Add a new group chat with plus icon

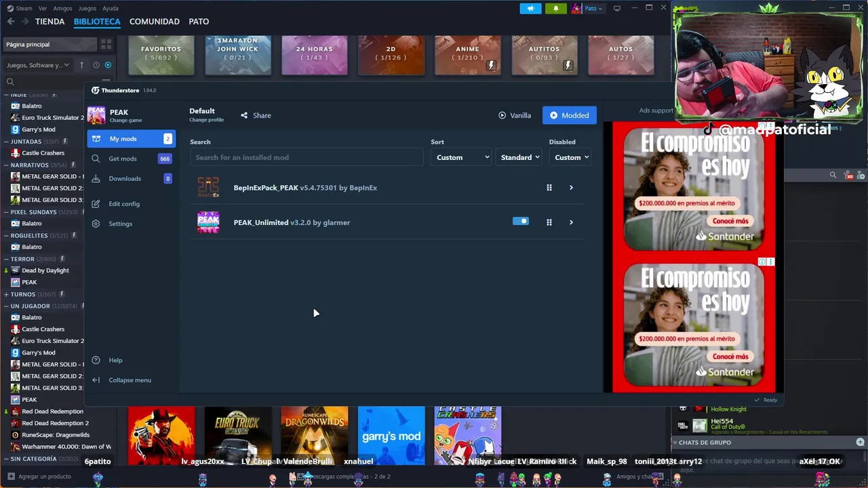point(860,443)
